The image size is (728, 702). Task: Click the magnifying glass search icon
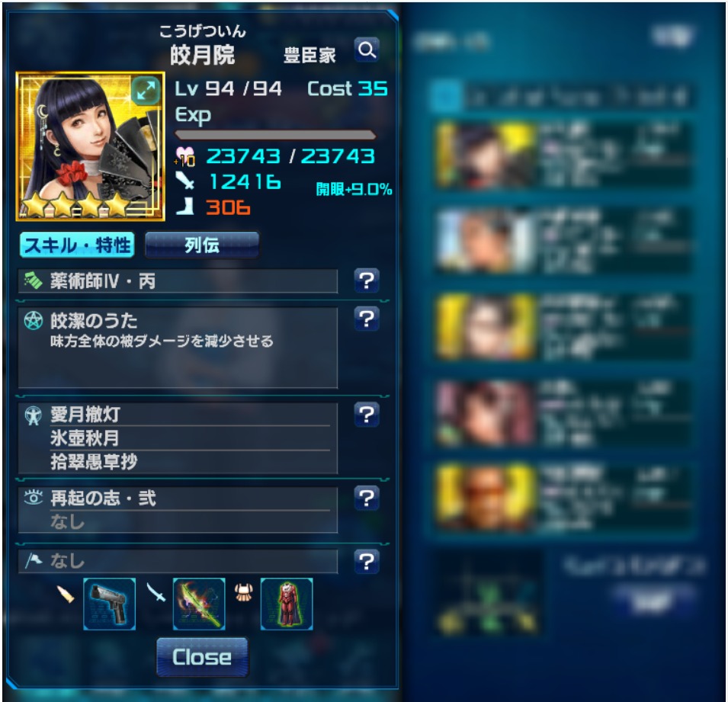367,50
